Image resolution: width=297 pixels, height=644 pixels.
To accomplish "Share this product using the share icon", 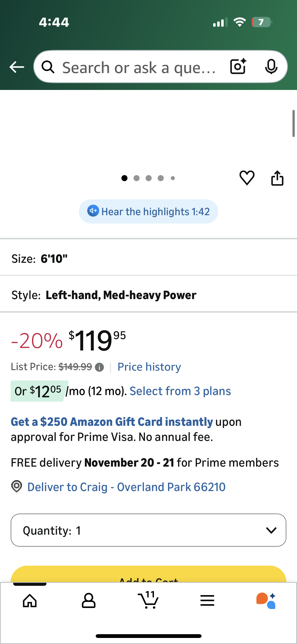I will pos(277,178).
